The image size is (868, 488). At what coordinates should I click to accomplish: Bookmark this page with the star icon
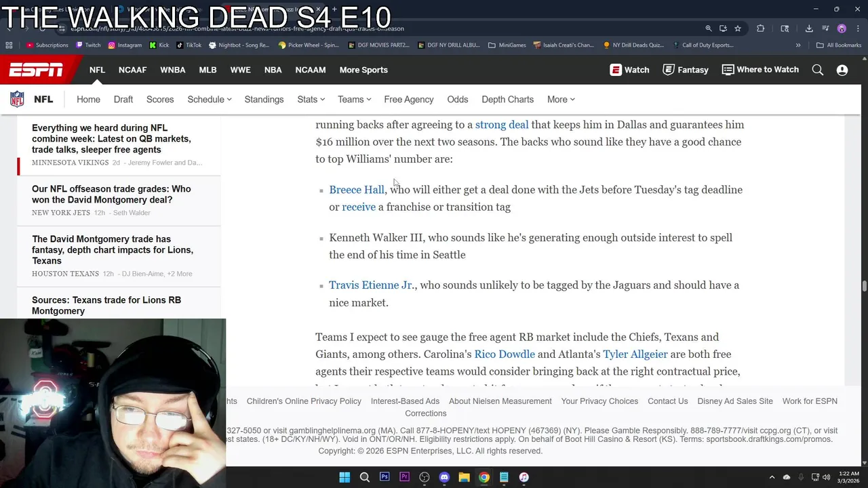point(738,28)
